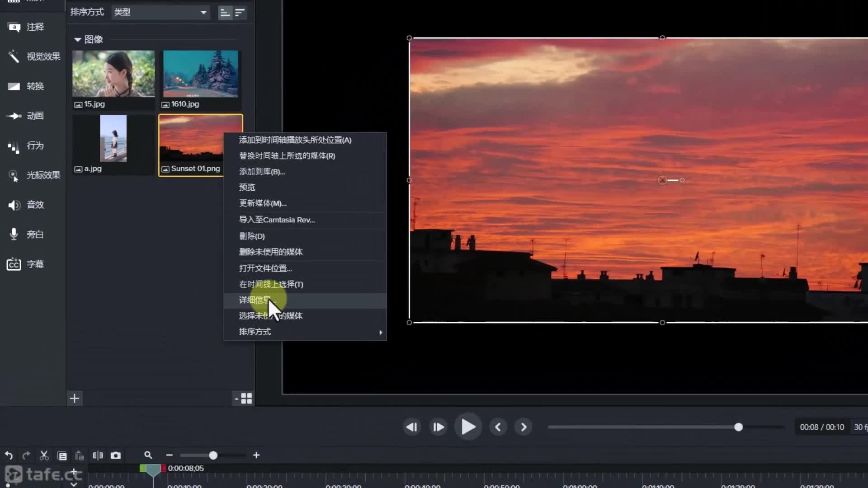Screen dimensions: 868x488
Task: Jump to the previous clip arrow
Action: [498, 427]
